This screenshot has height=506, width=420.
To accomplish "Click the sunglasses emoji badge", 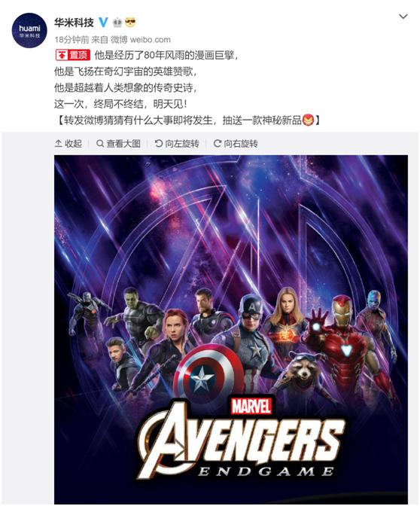I will tap(130, 23).
